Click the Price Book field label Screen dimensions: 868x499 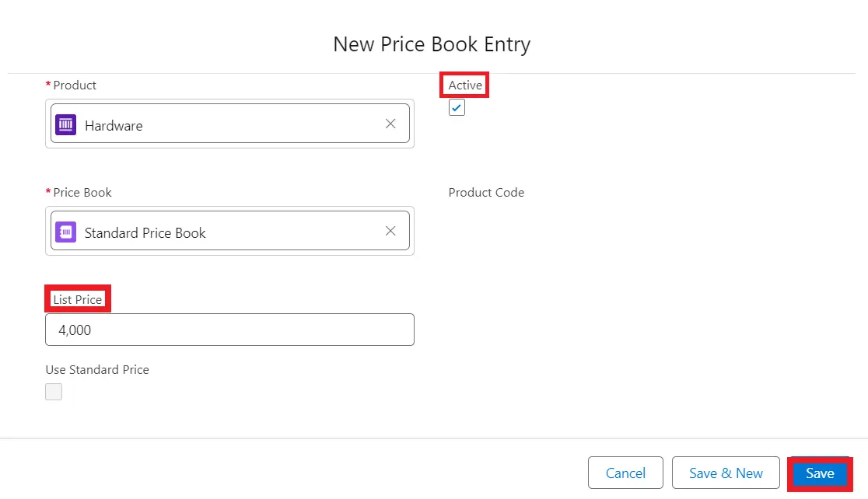click(x=82, y=192)
